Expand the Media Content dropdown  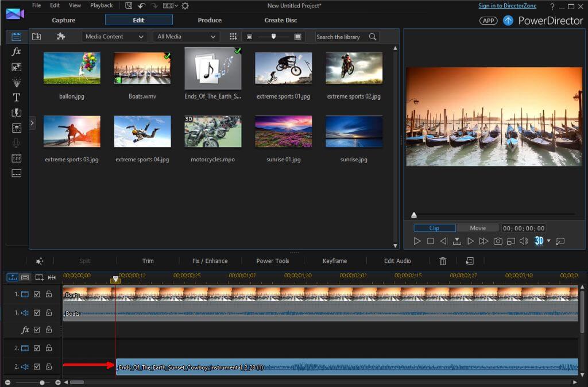pyautogui.click(x=114, y=37)
